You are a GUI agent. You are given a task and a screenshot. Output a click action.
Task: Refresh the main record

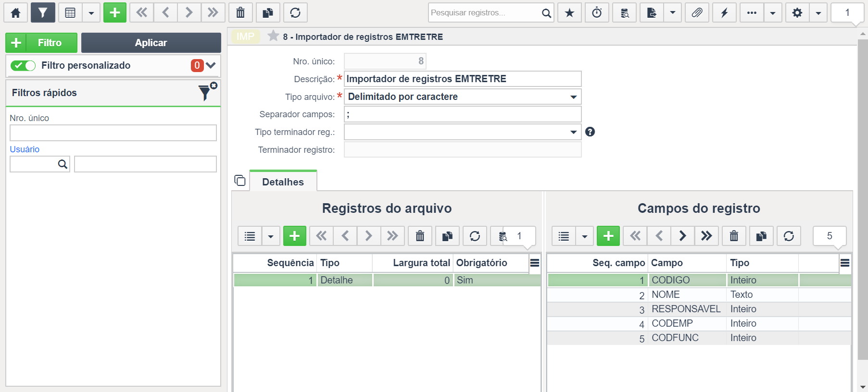pos(295,12)
